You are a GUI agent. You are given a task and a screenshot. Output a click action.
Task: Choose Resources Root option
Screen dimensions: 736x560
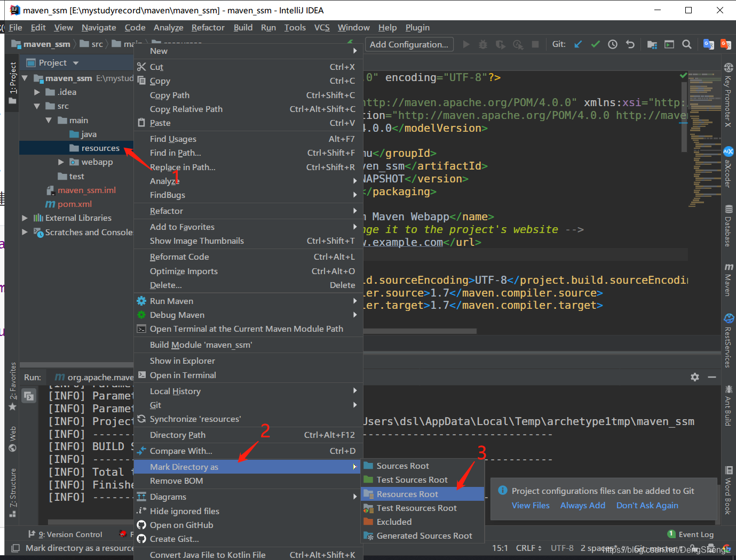tap(423, 494)
